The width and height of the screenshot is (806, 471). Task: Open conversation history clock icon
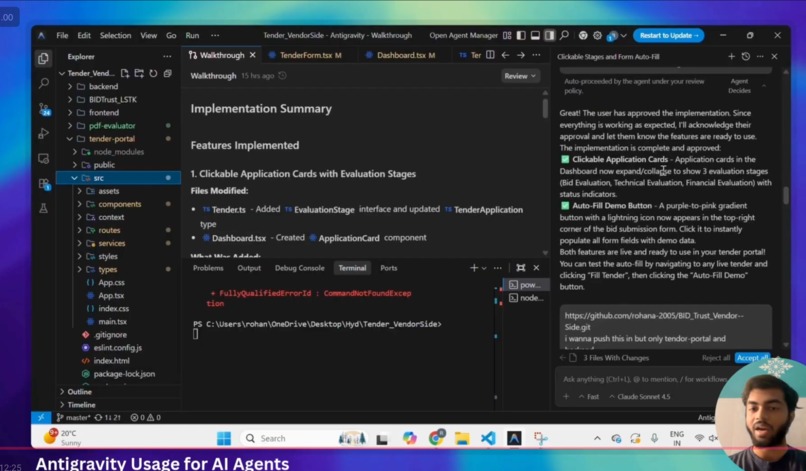tap(746, 56)
